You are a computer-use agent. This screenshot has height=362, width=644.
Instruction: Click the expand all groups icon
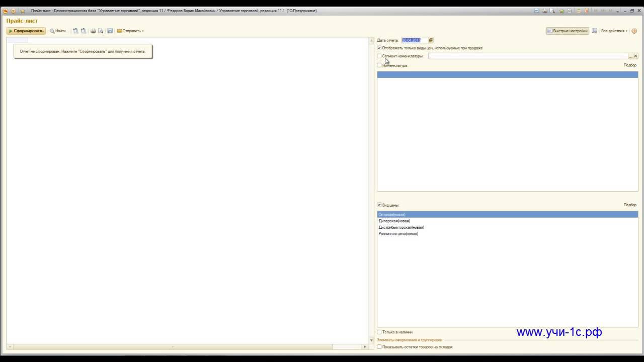pos(75,31)
